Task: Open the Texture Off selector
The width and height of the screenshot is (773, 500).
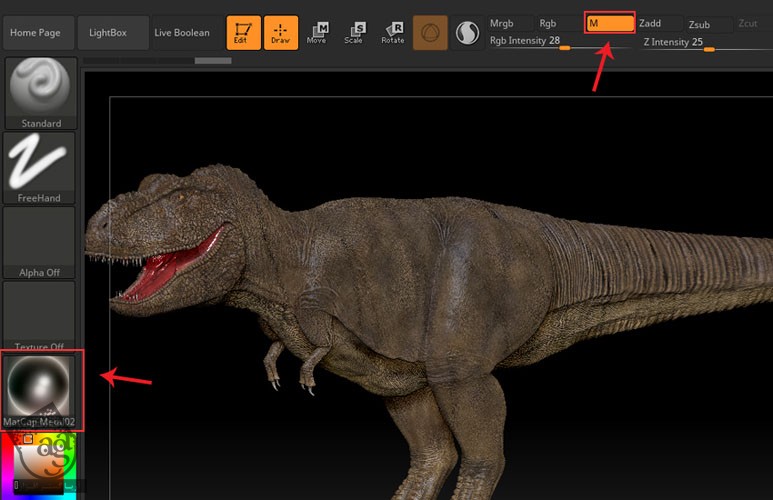Action: coord(39,315)
